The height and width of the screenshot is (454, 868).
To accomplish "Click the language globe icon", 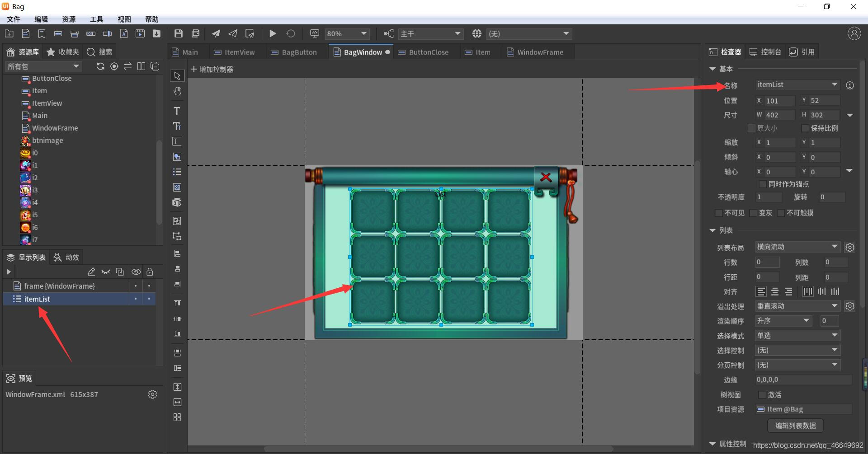I will pyautogui.click(x=476, y=33).
